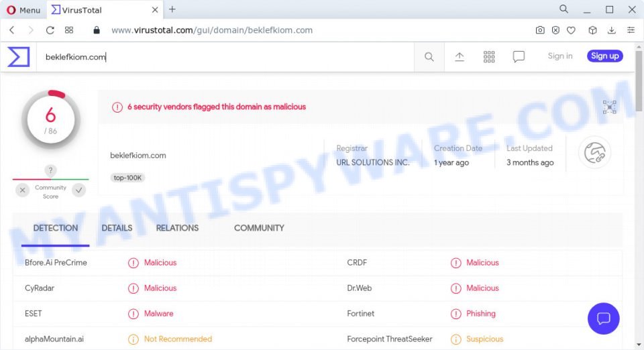The height and width of the screenshot is (350, 644).
Task: Click the Phishing result for Fortinet
Action: pyautogui.click(x=481, y=314)
